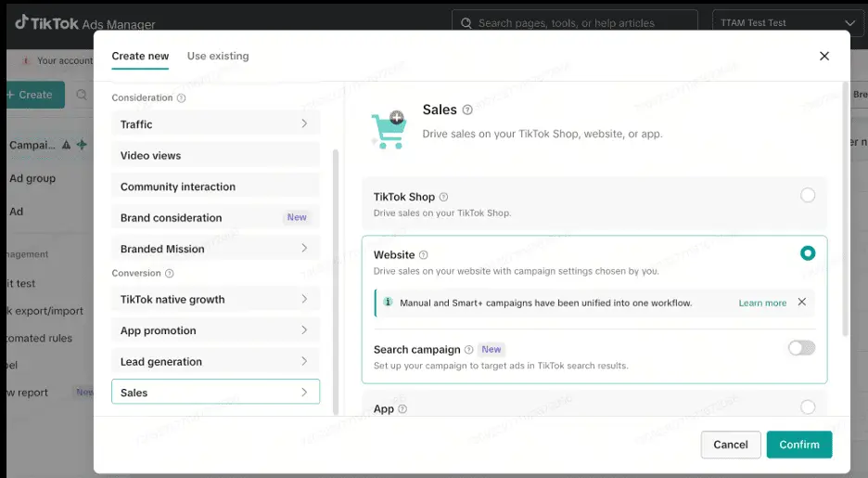Viewport: 868px width, 478px height.
Task: Click the Website help icon
Action: pyautogui.click(x=424, y=255)
